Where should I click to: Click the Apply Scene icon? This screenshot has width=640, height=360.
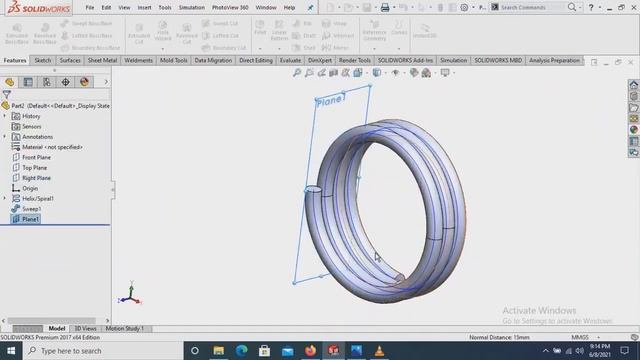tap(426, 73)
